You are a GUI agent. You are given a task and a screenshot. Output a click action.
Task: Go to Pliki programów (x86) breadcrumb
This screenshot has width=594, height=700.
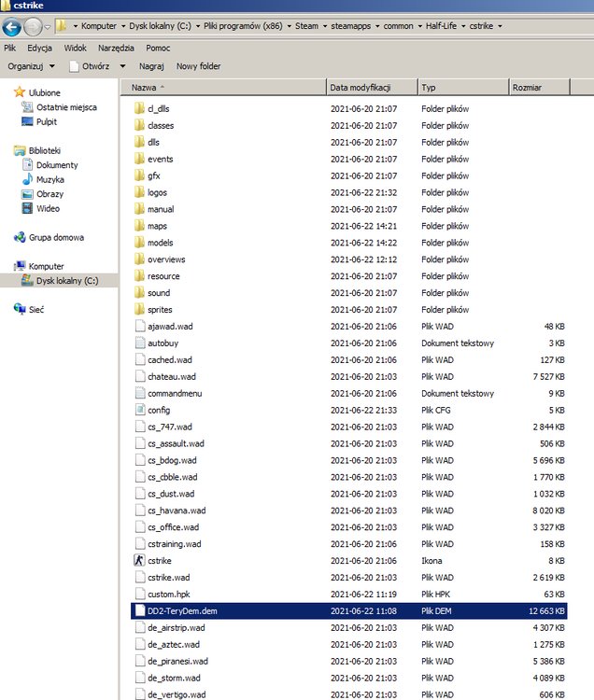click(243, 26)
